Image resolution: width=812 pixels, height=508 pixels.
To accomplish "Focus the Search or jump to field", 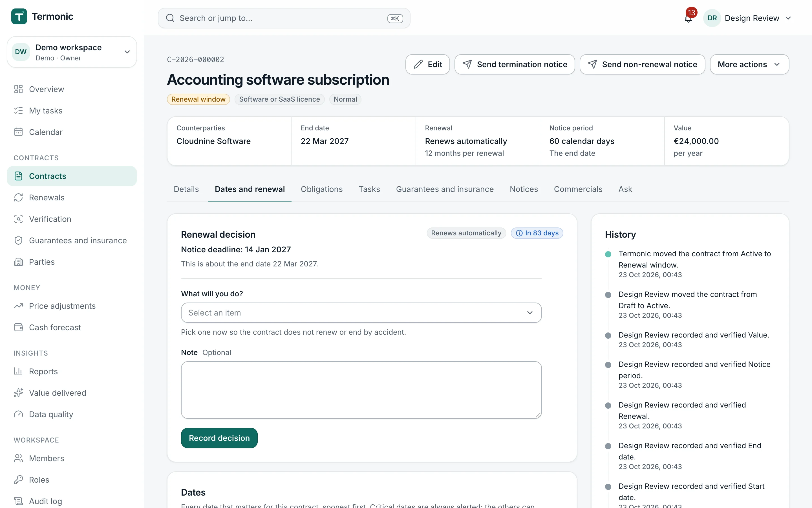I will [284, 18].
